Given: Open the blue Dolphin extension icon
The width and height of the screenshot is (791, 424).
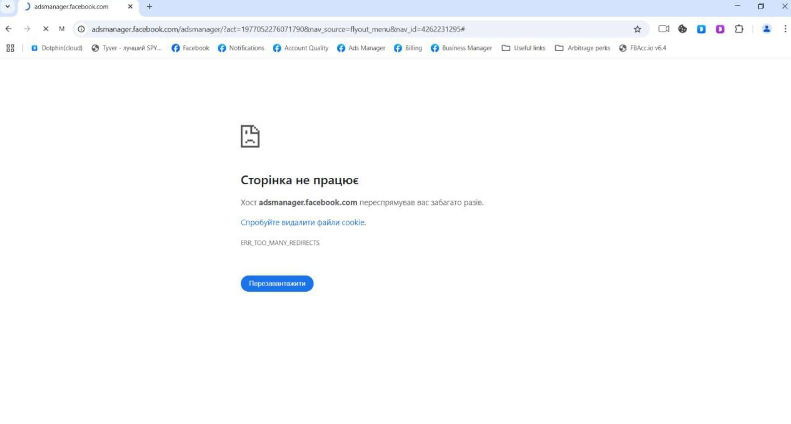Looking at the screenshot, I should click(x=701, y=29).
